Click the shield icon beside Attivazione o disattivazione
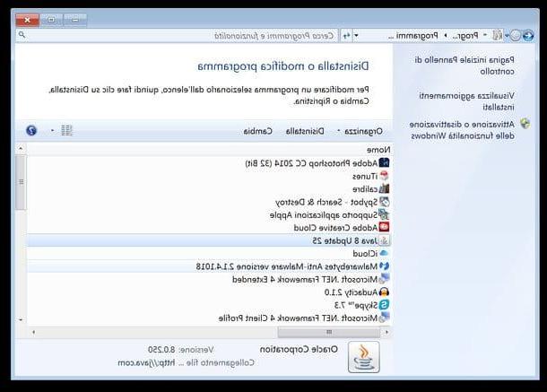547x392 pixels. point(525,123)
